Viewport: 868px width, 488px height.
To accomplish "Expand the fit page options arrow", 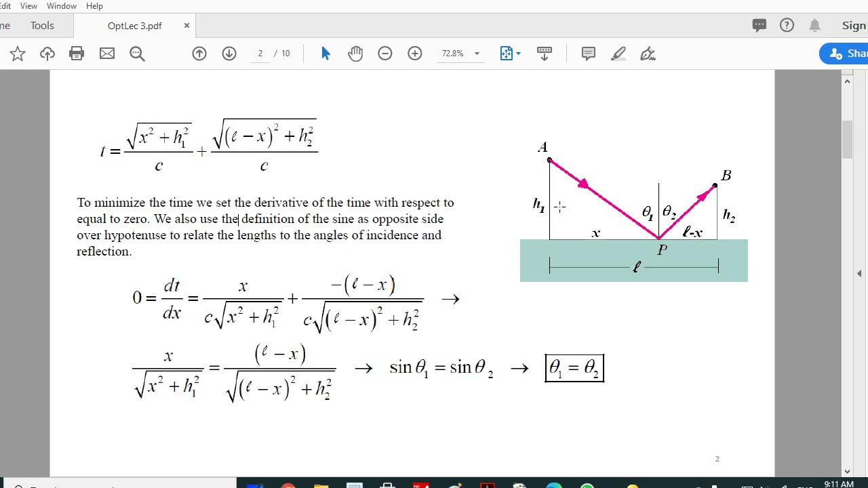I will tap(519, 54).
